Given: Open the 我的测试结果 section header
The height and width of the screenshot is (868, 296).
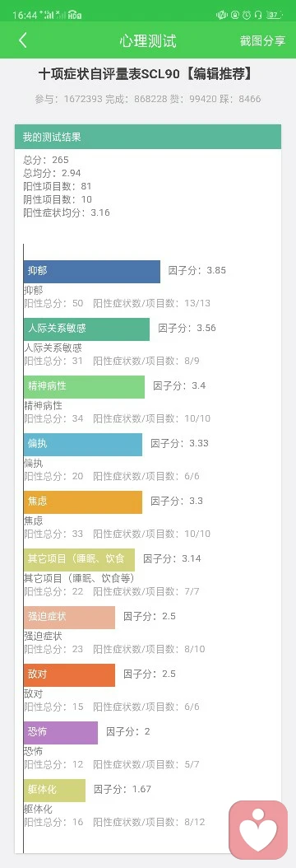Looking at the screenshot, I should click(x=148, y=137).
